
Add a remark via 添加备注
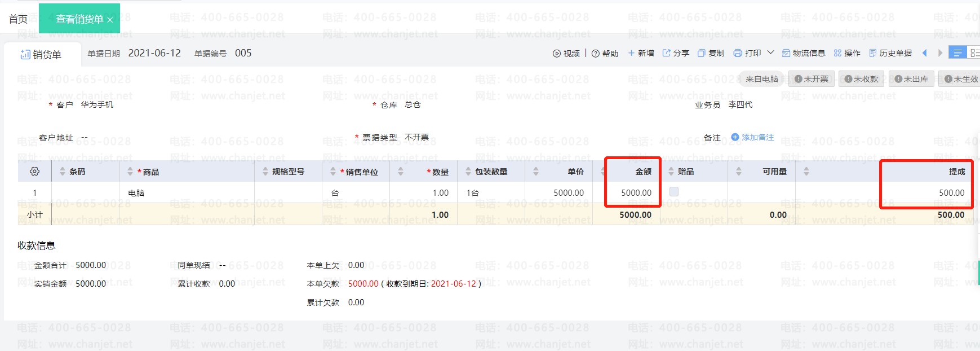click(752, 137)
